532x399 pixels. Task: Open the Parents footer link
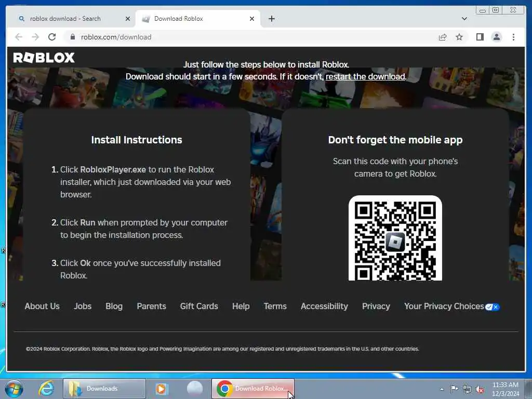click(x=151, y=307)
